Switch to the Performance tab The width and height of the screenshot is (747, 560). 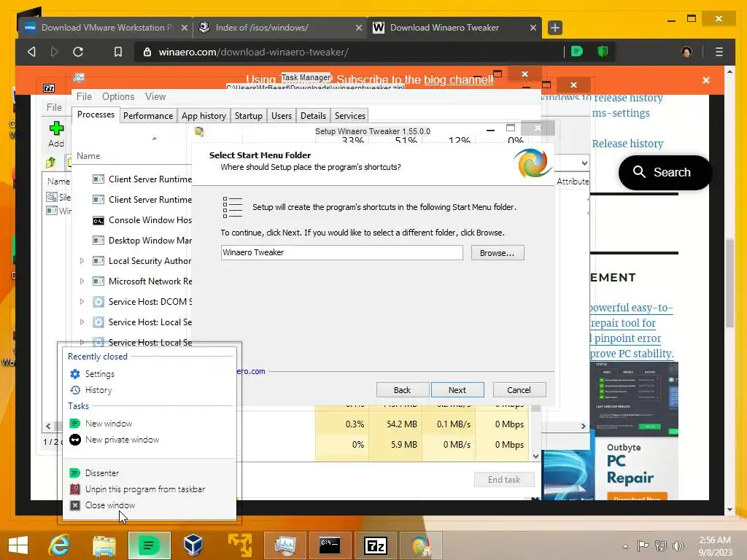point(148,116)
